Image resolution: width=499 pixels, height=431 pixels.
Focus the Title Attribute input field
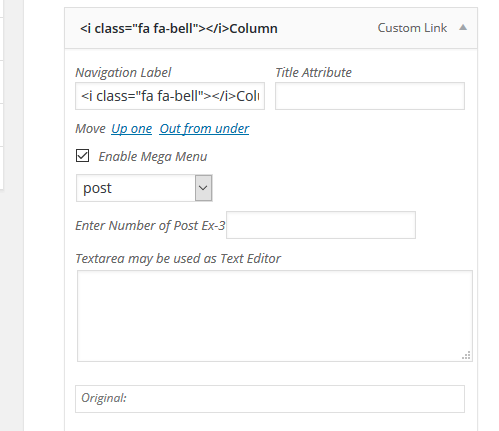click(370, 96)
